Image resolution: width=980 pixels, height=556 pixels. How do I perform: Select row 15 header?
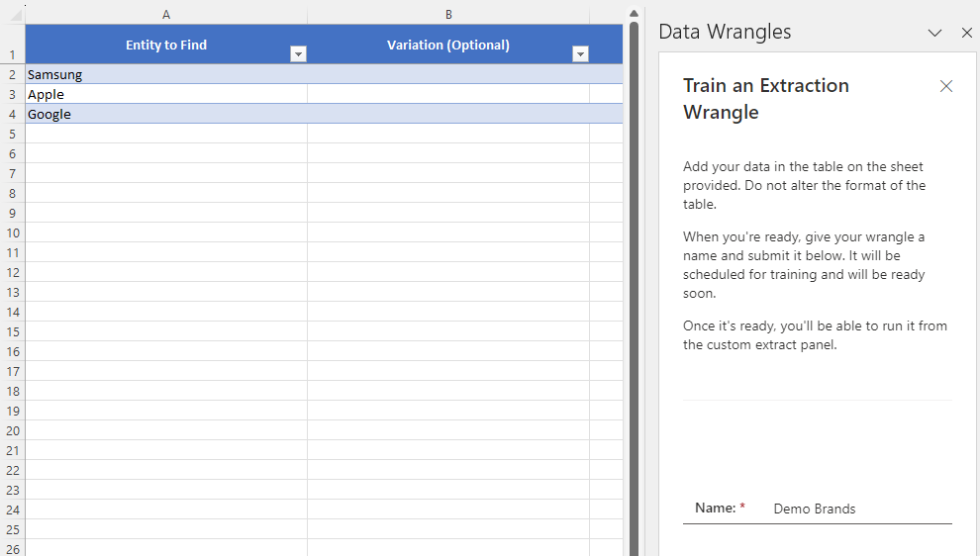13,331
